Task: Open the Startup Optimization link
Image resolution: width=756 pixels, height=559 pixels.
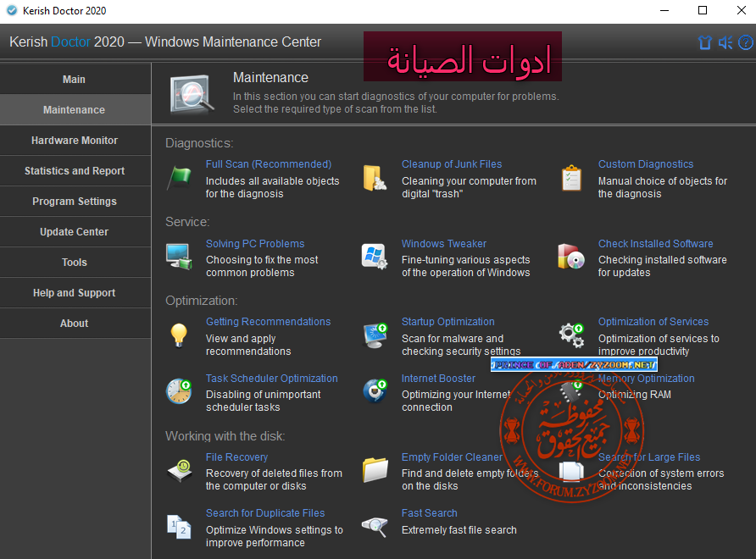Action: pyautogui.click(x=447, y=322)
